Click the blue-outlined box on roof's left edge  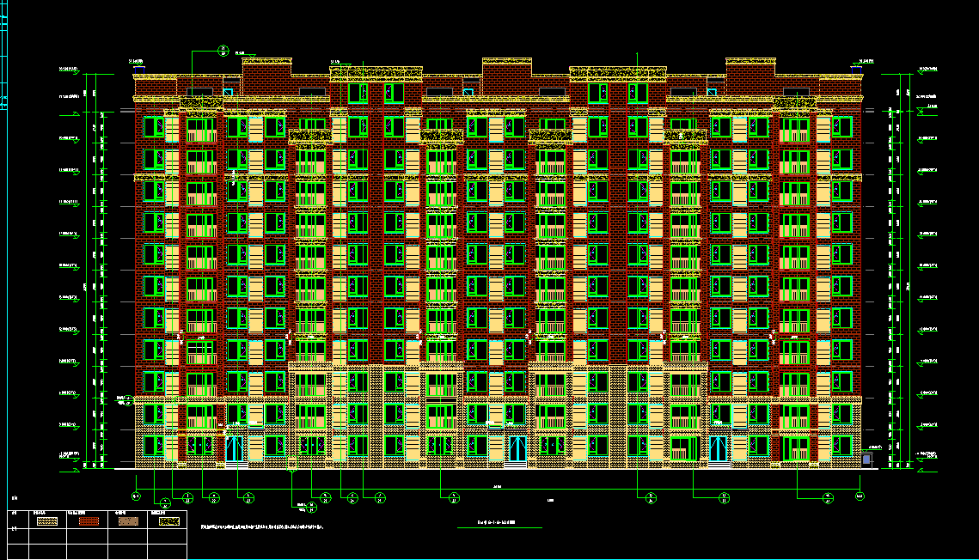point(228,92)
